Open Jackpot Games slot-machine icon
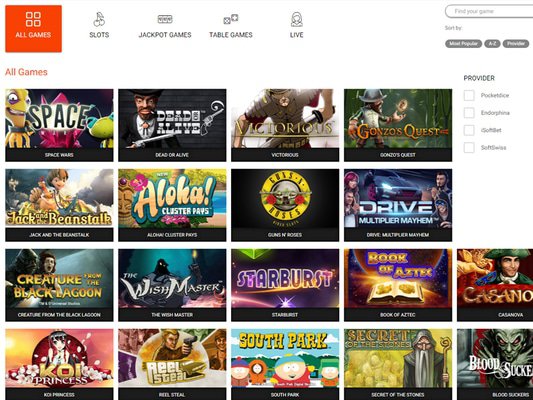The image size is (533, 400). (165, 19)
